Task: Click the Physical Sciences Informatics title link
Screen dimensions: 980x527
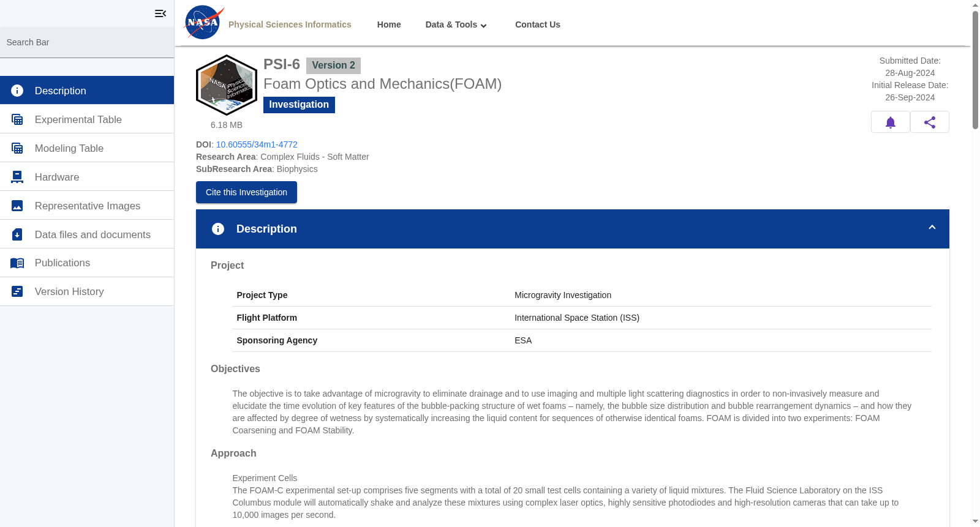Action: (x=290, y=24)
